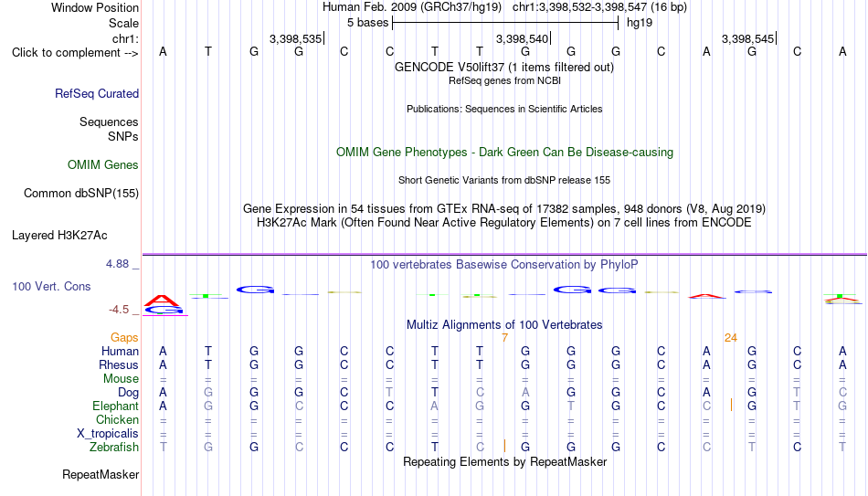Open the RefSeq Curated track label
This screenshot has height=496, width=868.
[97, 93]
